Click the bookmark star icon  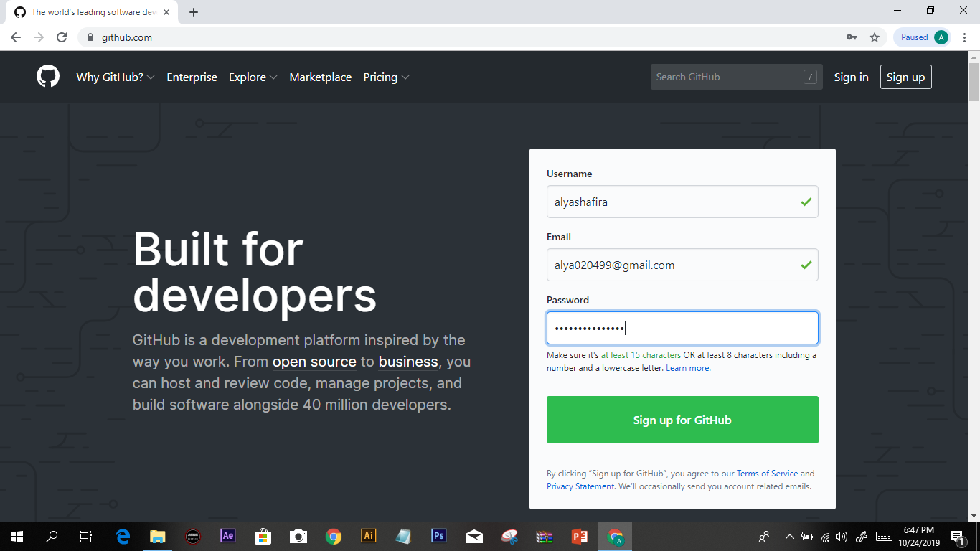click(x=875, y=37)
